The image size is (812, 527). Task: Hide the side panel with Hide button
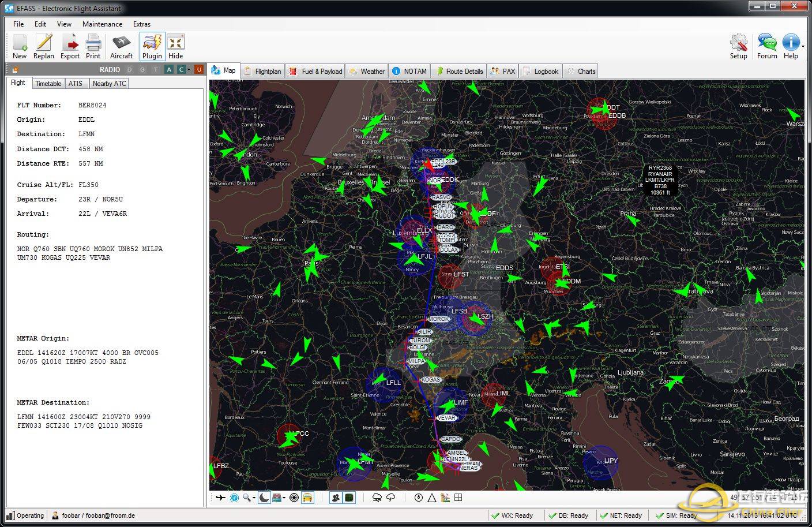coord(175,46)
